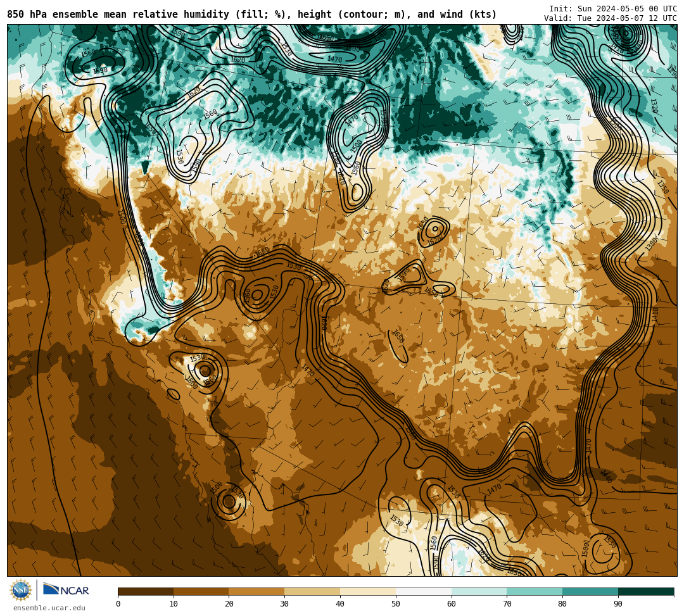Click the '1410' contour label at right edge
The height and width of the screenshot is (616, 684).
pyautogui.click(x=655, y=315)
